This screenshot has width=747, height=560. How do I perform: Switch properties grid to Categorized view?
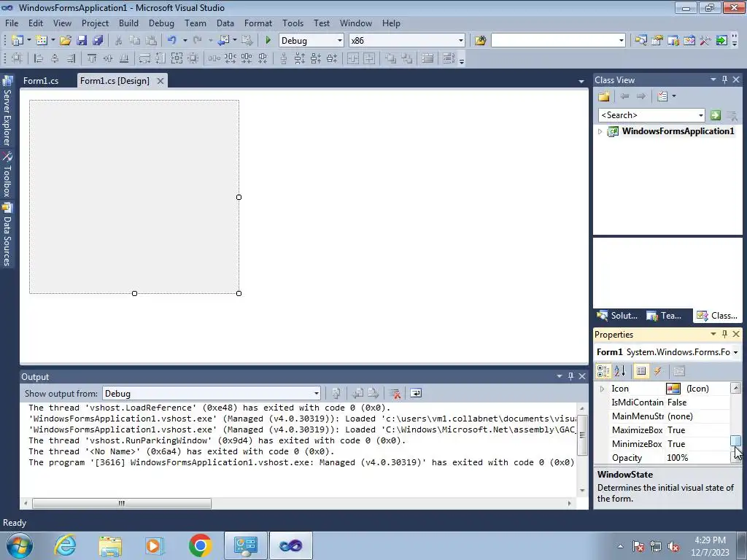[x=603, y=371]
